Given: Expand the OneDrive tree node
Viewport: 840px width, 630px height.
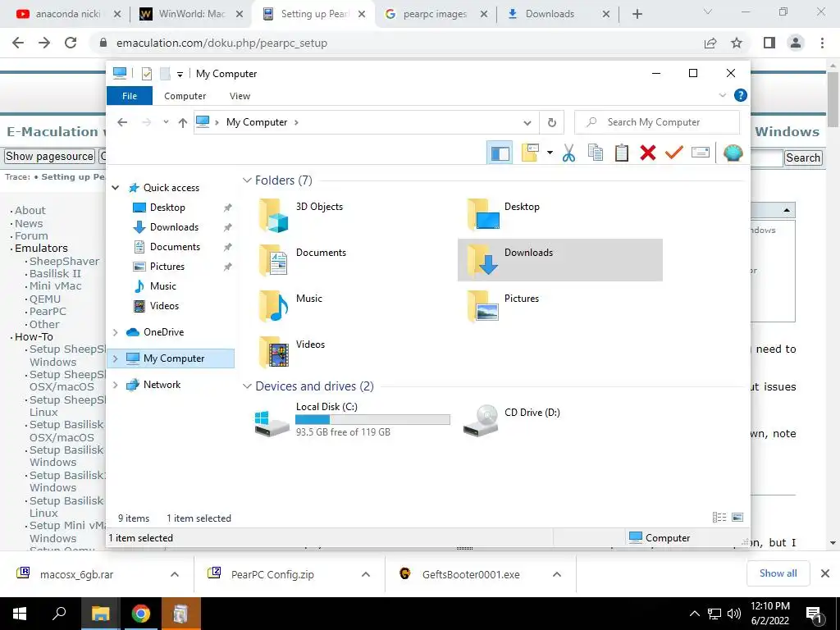Looking at the screenshot, I should [x=115, y=332].
